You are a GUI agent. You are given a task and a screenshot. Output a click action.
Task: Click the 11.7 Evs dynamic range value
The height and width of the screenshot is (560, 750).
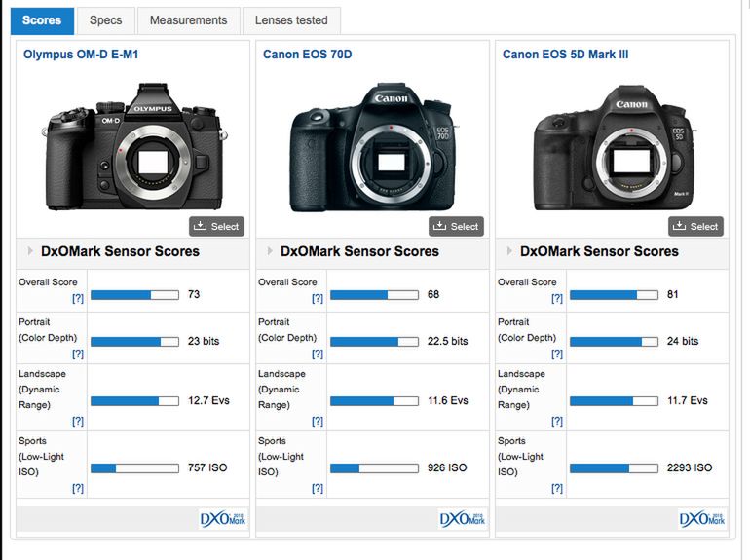tap(688, 400)
